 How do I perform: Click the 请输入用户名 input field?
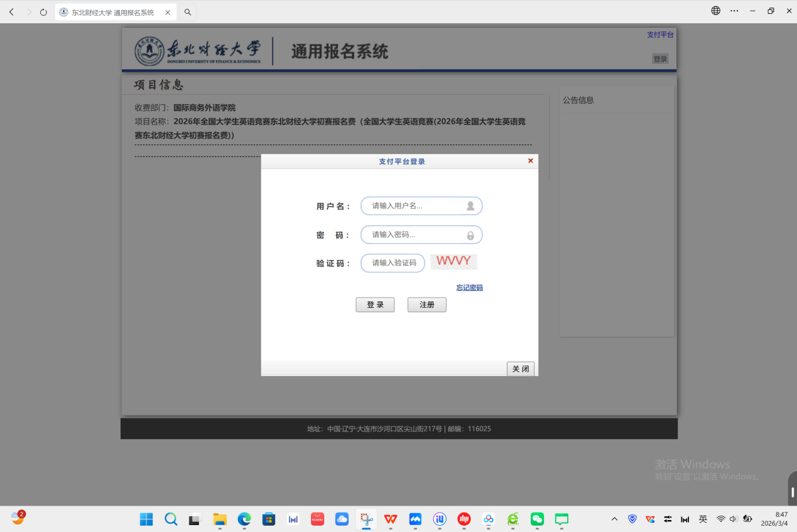(415, 206)
